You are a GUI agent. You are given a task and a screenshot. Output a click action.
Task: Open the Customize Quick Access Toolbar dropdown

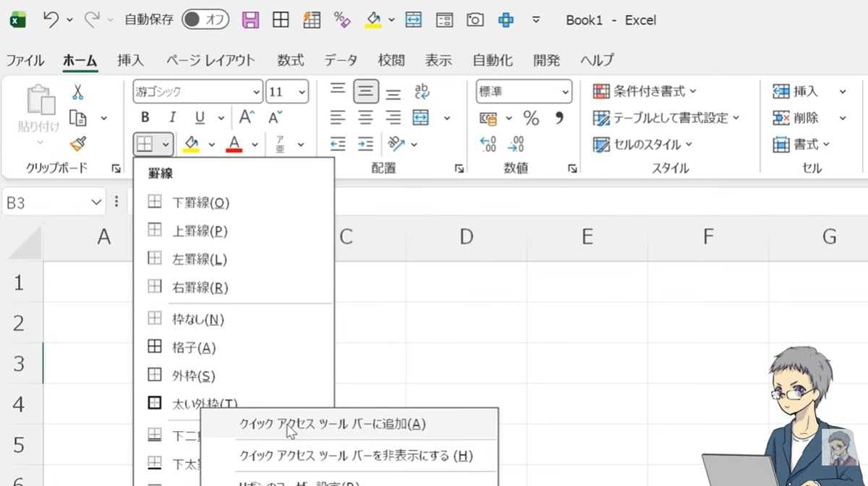tap(536, 20)
